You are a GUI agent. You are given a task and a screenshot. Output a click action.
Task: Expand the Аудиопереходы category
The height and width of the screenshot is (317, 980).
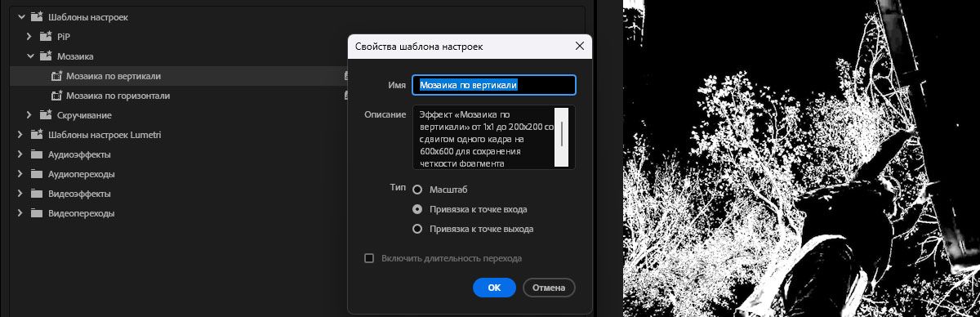[21, 174]
